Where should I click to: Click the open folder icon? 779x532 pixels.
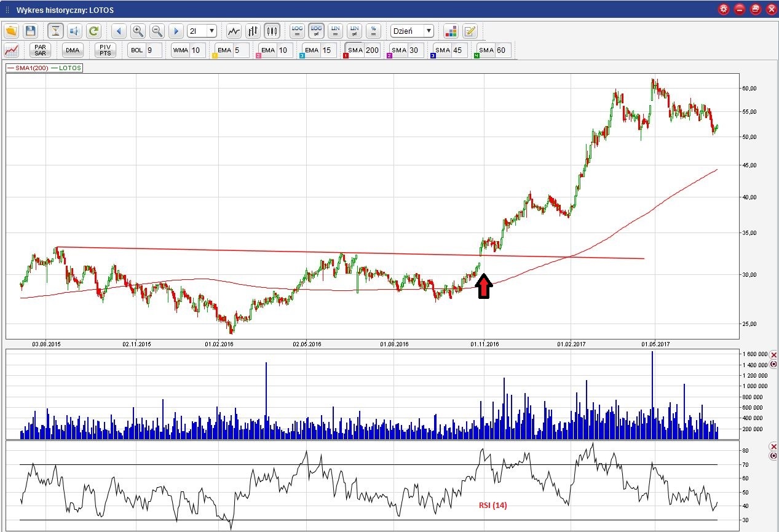(x=12, y=31)
